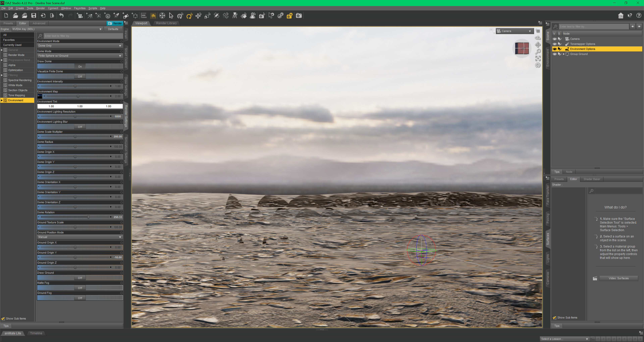Click the Environment Map thumbnail swatch
Image resolution: width=644 pixels, height=342 pixels.
tap(40, 96)
